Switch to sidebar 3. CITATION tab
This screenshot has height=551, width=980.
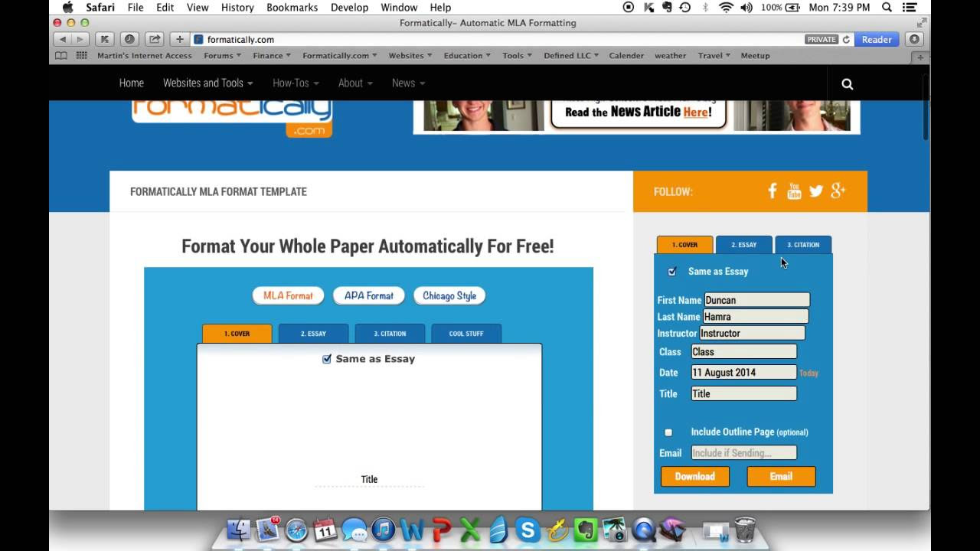tap(803, 245)
